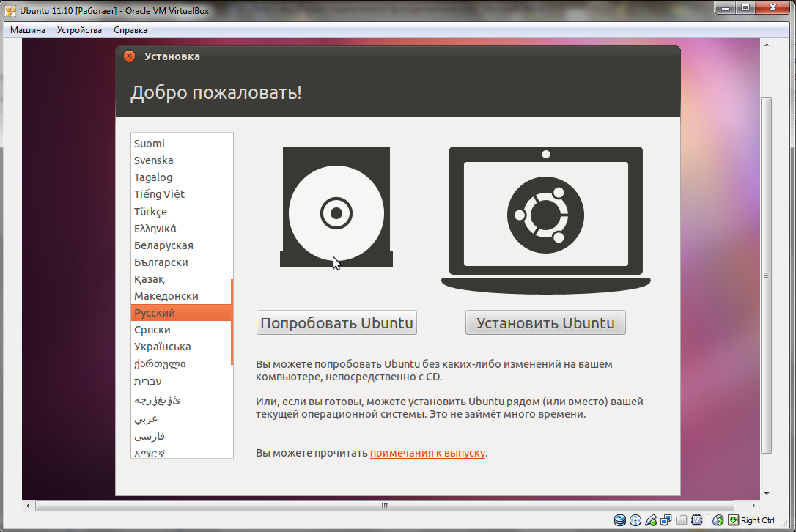Click the virtualization (V chip) status icon
The image size is (796, 532).
click(697, 520)
